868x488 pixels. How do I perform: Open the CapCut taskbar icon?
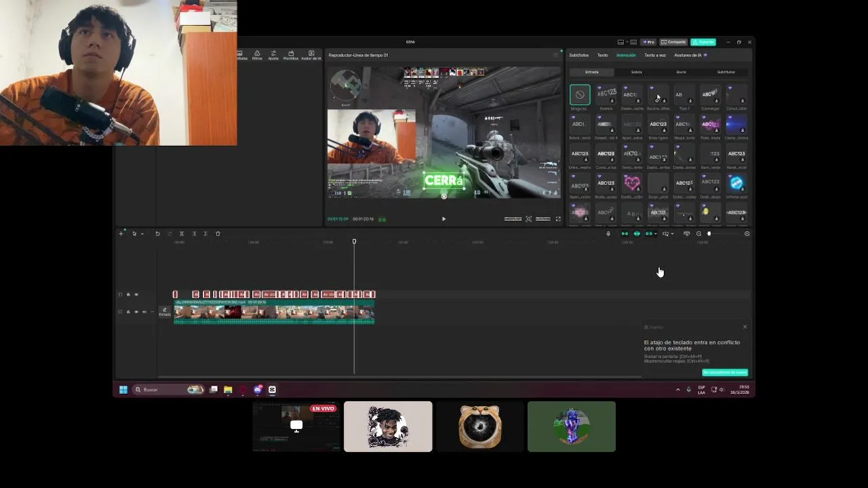coord(272,390)
